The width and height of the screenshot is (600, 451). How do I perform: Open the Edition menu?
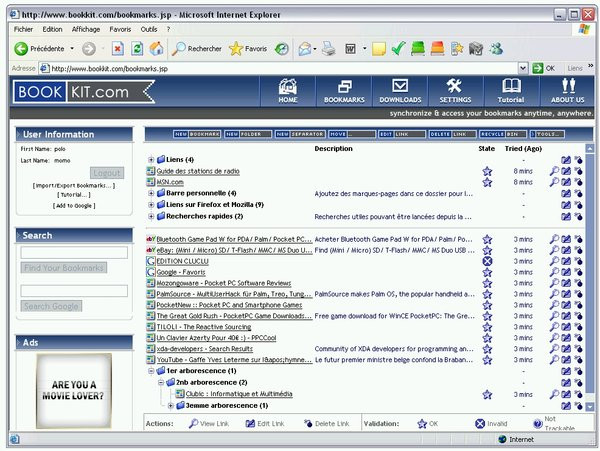click(52, 29)
